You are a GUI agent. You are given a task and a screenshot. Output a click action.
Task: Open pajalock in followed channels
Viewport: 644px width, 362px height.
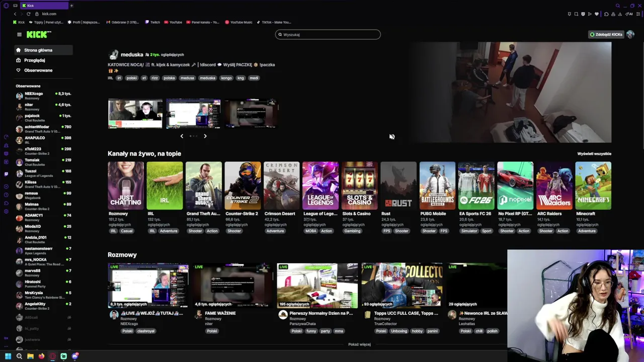(44, 118)
